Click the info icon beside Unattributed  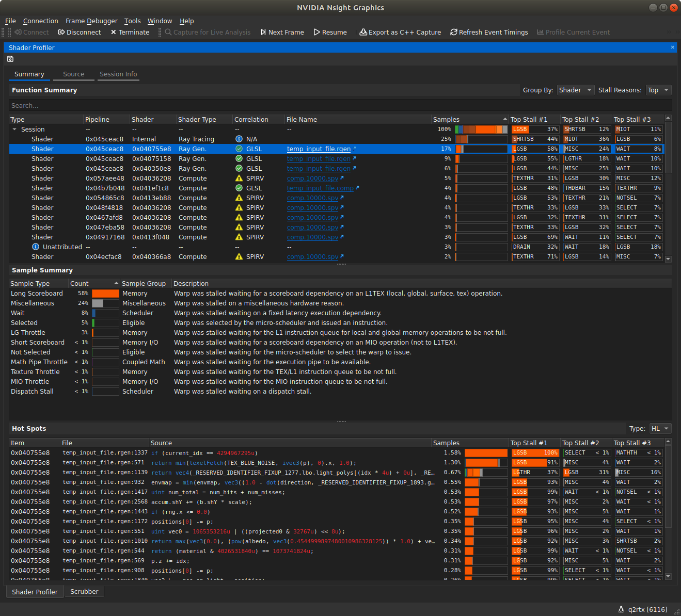tap(36, 247)
